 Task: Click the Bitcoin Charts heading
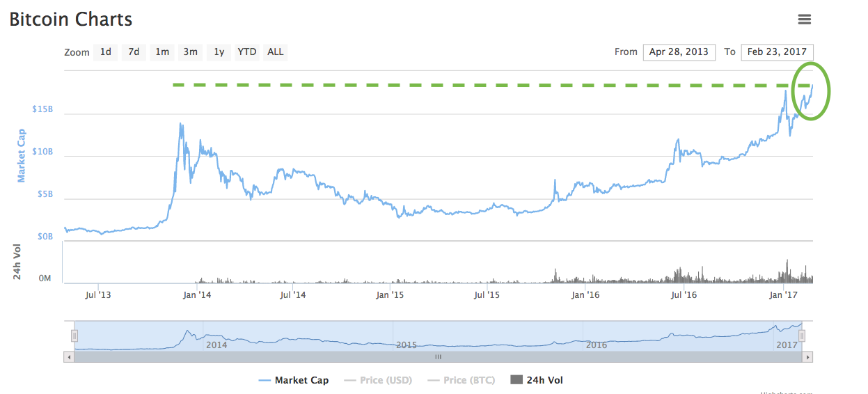click(x=70, y=19)
